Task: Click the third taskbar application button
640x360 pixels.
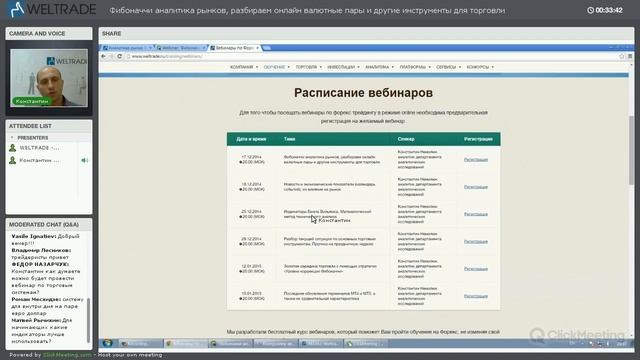Action: [231, 344]
